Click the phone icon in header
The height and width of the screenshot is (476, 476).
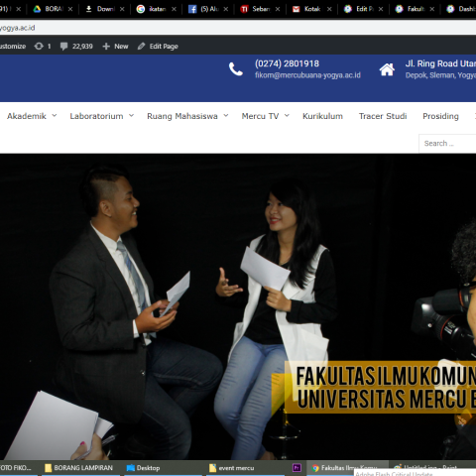point(236,69)
